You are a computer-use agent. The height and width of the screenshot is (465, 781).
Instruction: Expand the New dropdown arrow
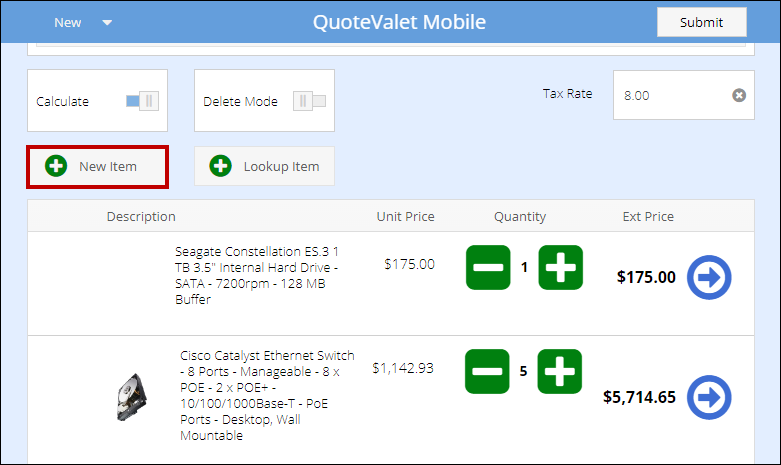[108, 23]
